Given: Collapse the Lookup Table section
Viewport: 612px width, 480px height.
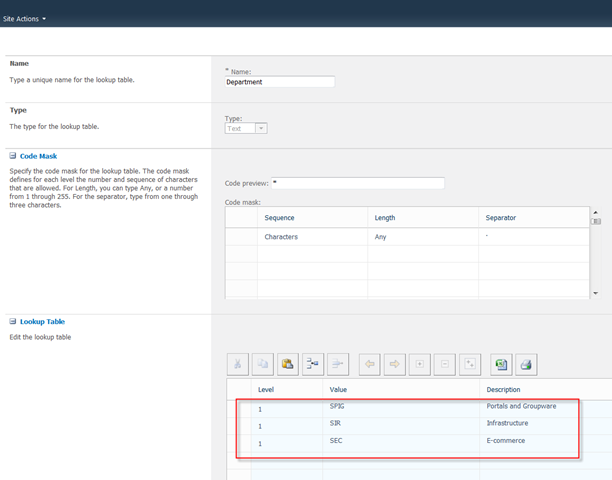Looking at the screenshot, I should click(x=12, y=322).
